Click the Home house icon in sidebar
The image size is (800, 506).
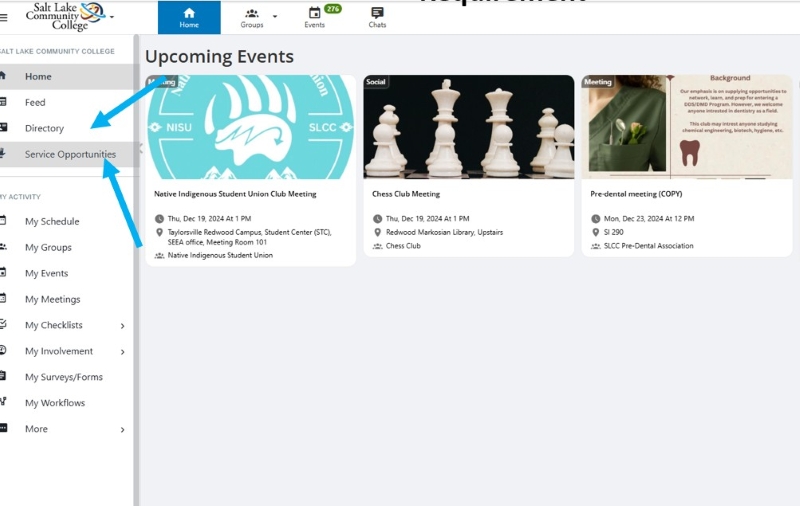pyautogui.click(x=3, y=76)
